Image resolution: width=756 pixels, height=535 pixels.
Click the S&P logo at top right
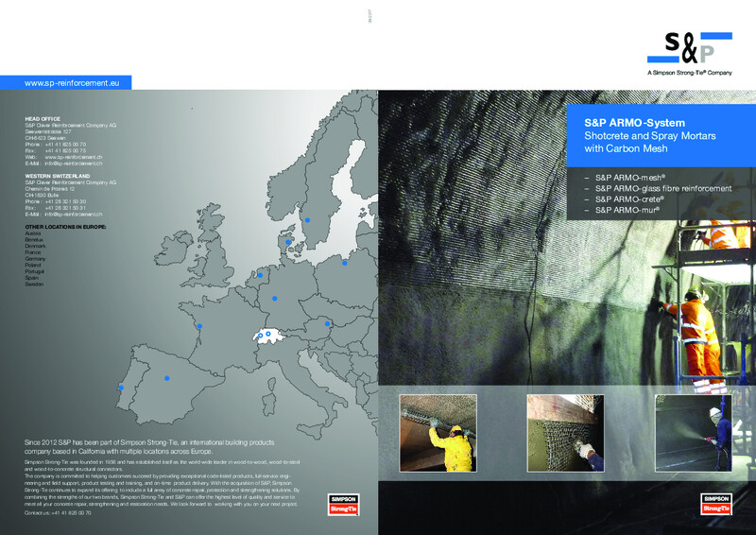coord(690,48)
